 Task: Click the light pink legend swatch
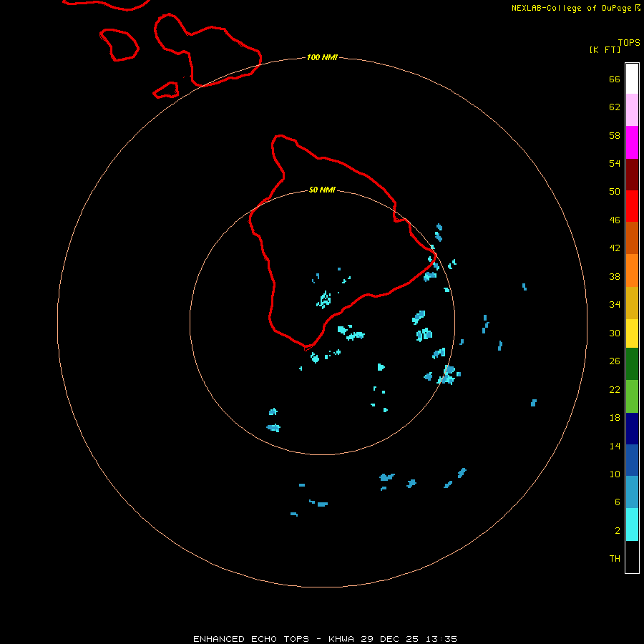pyautogui.click(x=632, y=109)
